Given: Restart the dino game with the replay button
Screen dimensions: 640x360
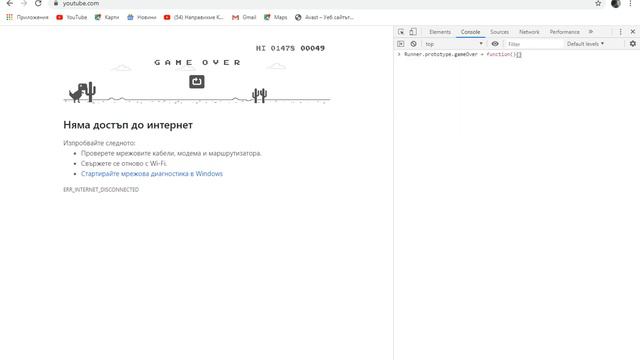Looking at the screenshot, I should 197,82.
